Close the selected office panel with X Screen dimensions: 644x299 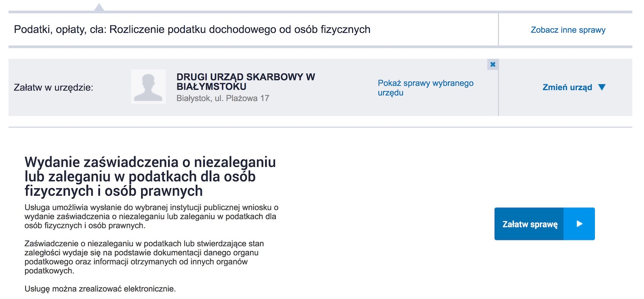click(493, 64)
